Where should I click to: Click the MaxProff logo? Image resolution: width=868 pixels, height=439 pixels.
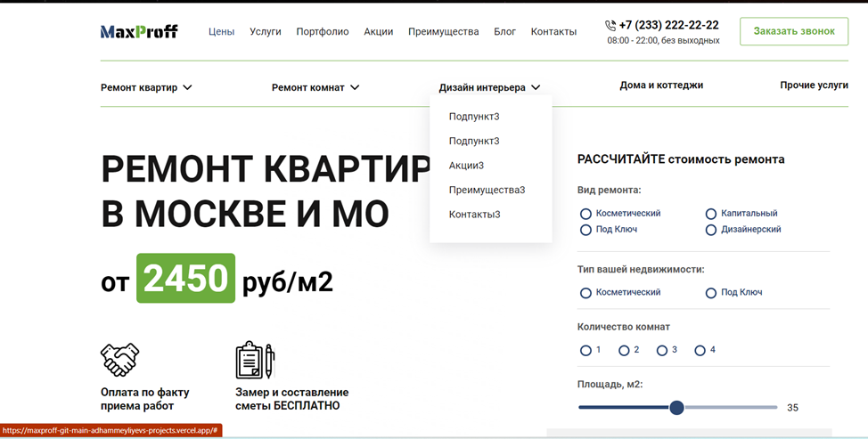coord(139,31)
